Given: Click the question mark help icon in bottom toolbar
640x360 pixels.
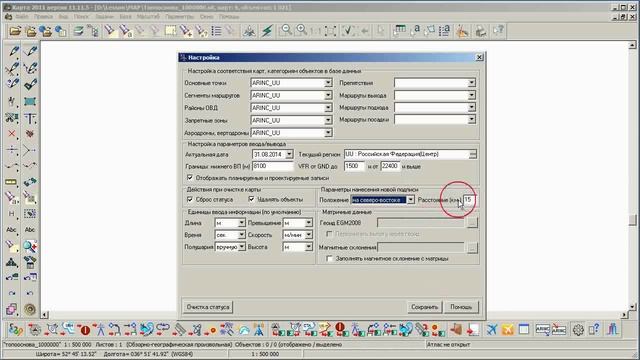Looking at the screenshot, I should [595, 329].
